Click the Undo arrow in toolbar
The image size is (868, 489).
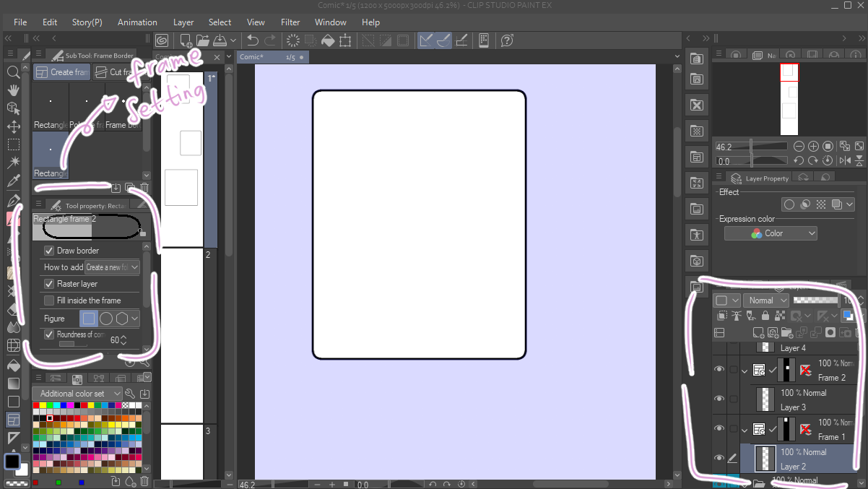[x=252, y=40]
